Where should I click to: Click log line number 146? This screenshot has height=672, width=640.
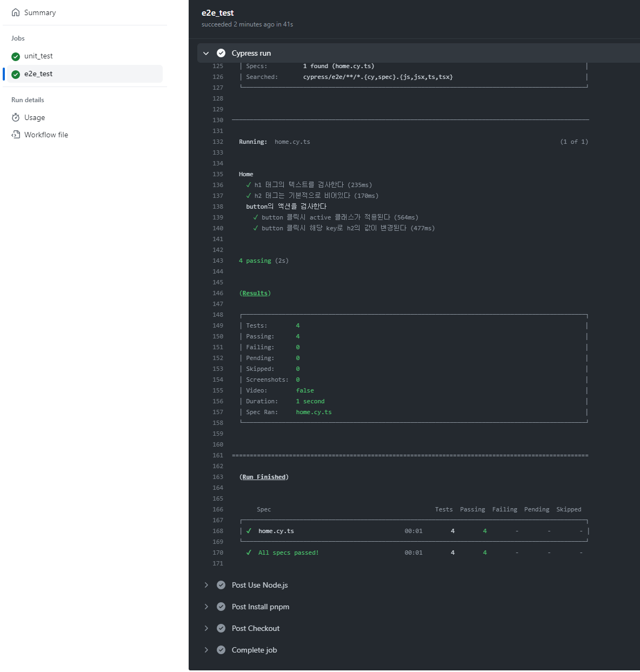pos(218,293)
